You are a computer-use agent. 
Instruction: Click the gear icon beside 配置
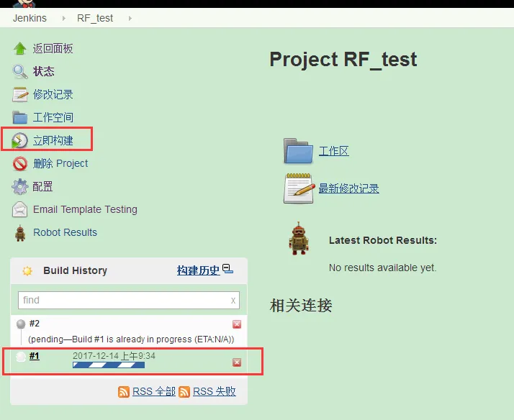20,186
